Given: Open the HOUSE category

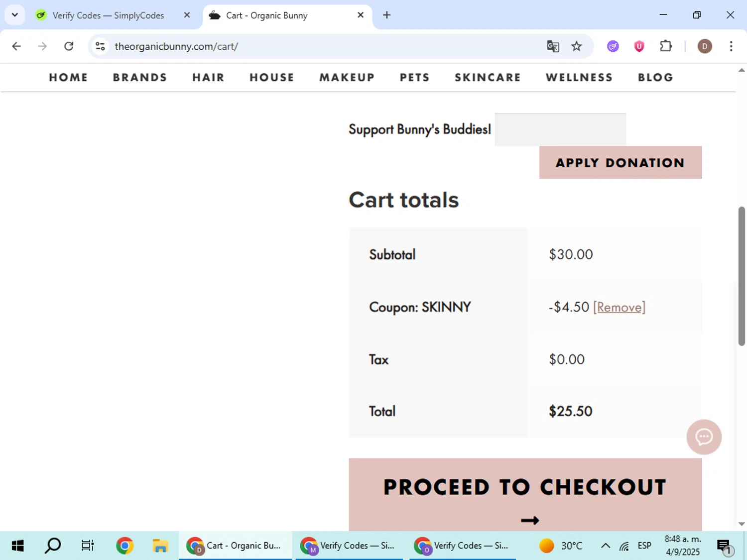Looking at the screenshot, I should tap(271, 77).
